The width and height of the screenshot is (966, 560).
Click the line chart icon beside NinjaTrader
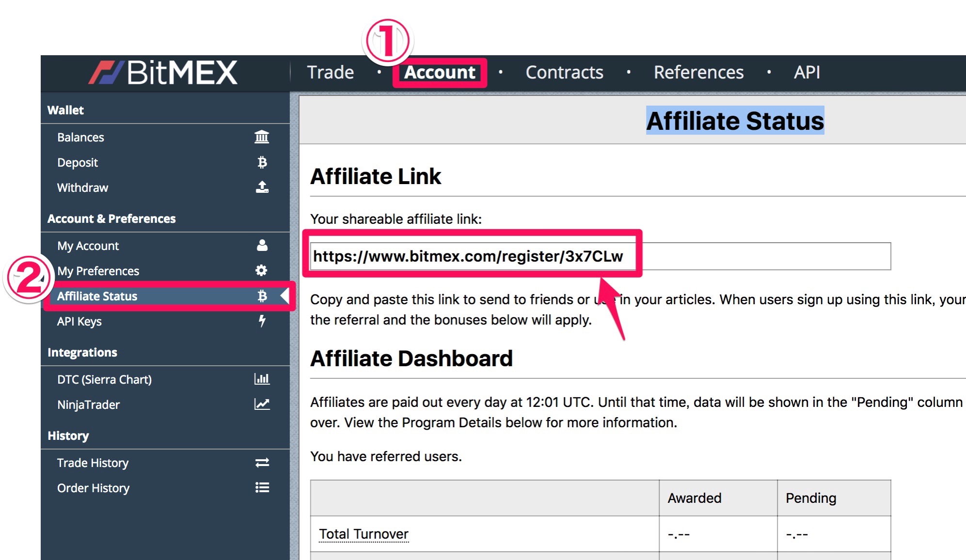click(262, 404)
